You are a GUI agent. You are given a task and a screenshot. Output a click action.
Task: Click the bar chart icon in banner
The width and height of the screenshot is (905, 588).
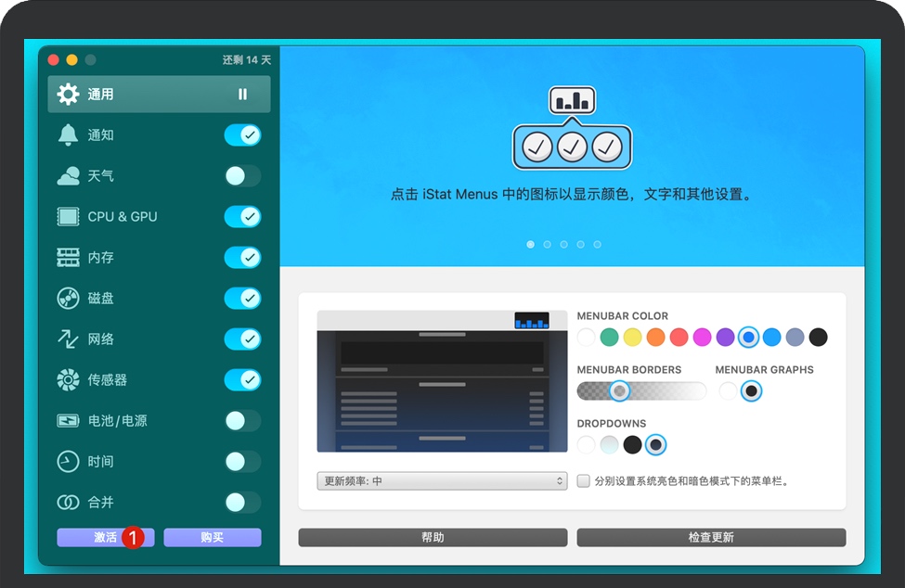pyautogui.click(x=572, y=101)
